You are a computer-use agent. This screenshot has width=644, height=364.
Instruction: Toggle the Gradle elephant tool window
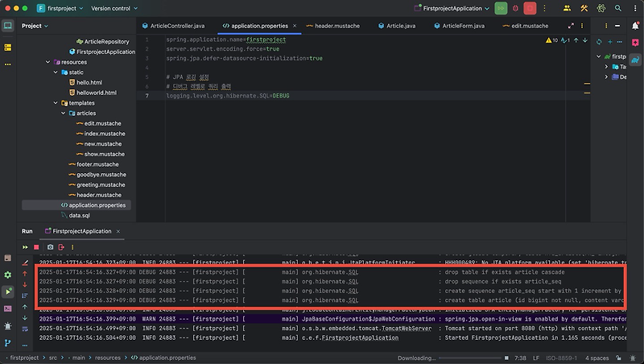pyautogui.click(x=635, y=60)
